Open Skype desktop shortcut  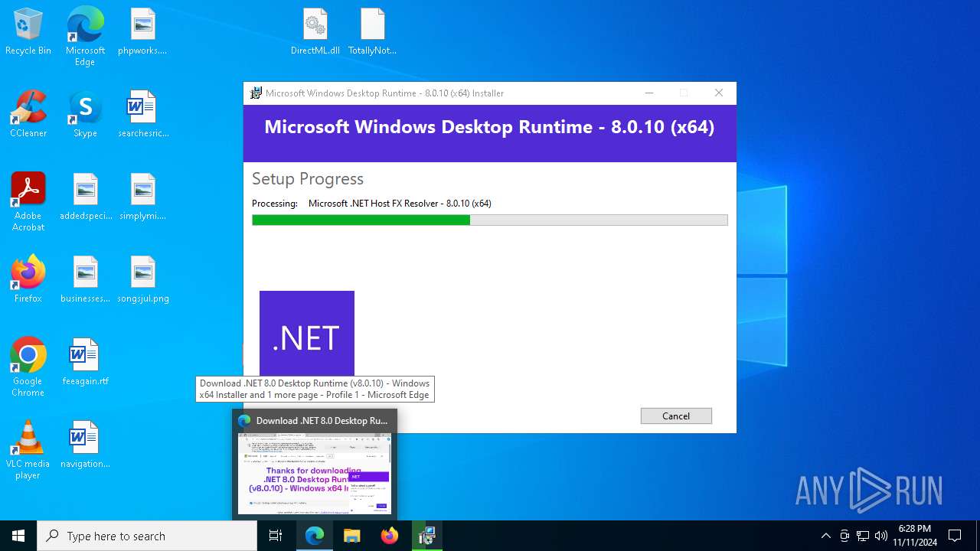point(85,115)
